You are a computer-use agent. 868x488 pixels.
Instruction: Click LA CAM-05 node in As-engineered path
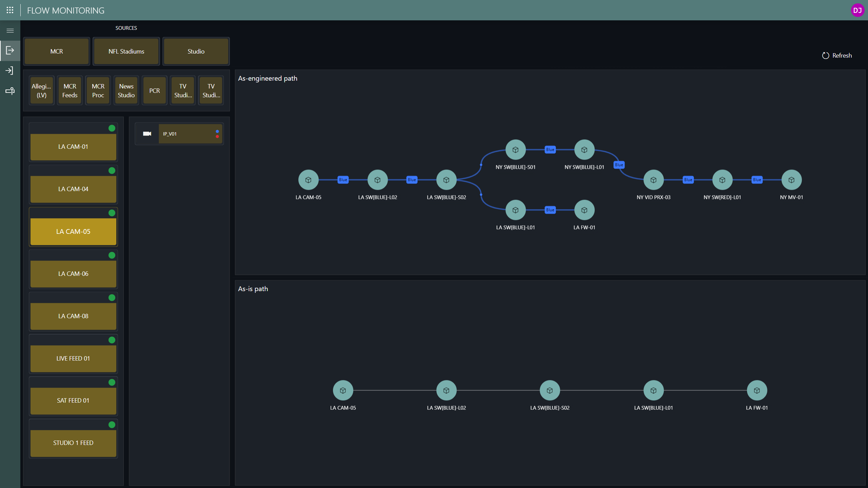click(x=308, y=180)
